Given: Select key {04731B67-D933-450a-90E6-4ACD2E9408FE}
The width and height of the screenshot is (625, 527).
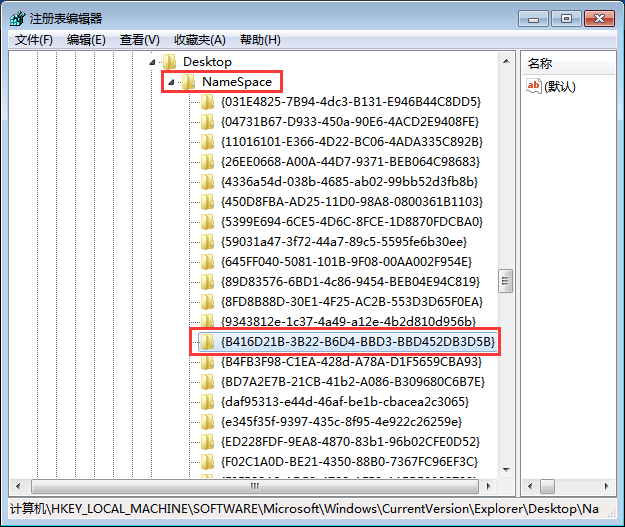Looking at the screenshot, I should [350, 122].
